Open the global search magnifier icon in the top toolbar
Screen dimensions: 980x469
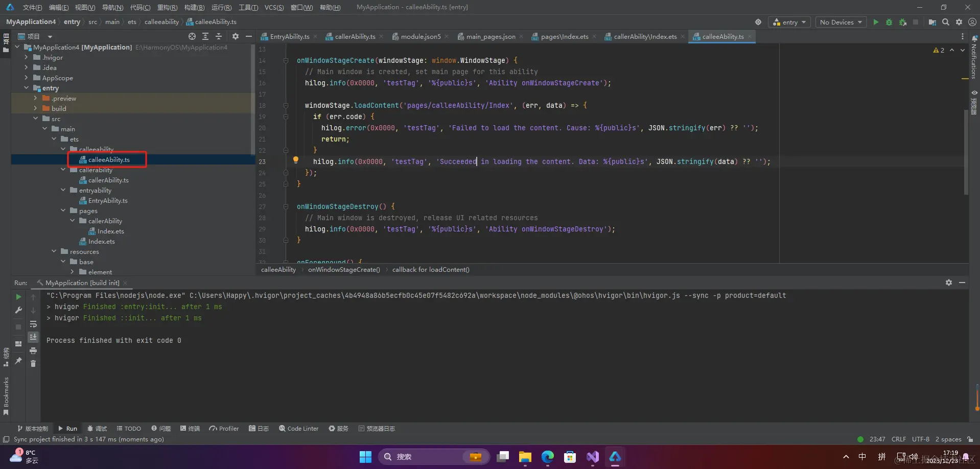click(x=946, y=22)
